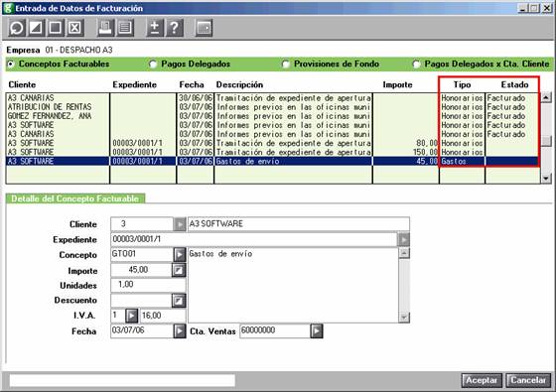The width and height of the screenshot is (556, 392).
Task: Click the Importe field showing 45,00
Action: tap(141, 270)
